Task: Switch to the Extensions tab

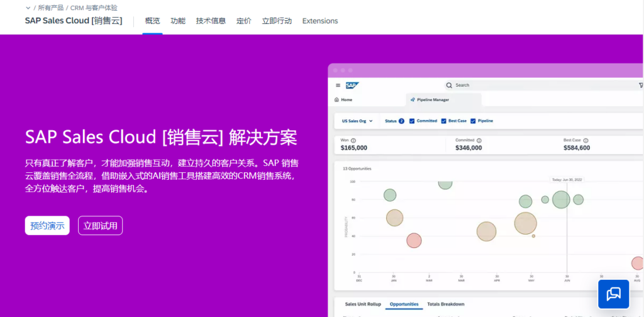Action: (x=320, y=21)
